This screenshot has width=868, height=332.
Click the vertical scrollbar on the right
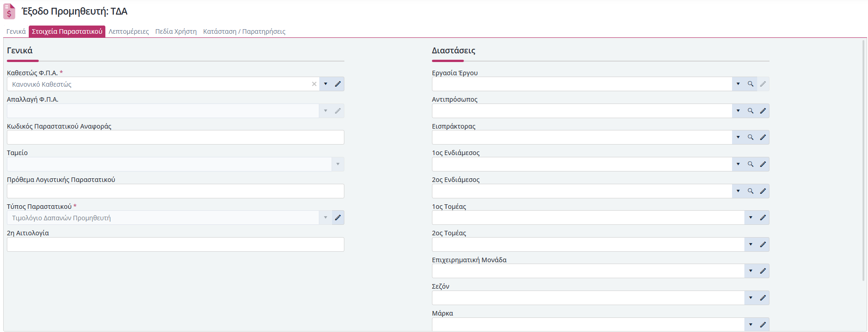(864, 160)
